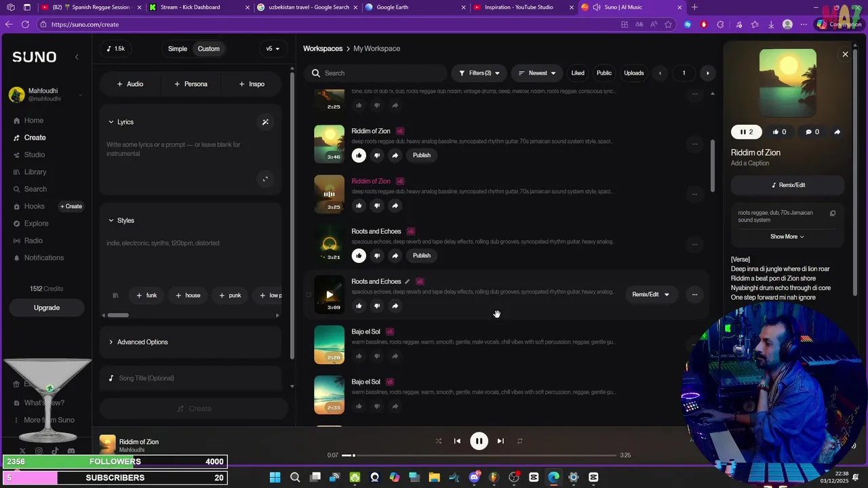
Task: Play the second Roots and Echoes track
Action: tap(329, 295)
